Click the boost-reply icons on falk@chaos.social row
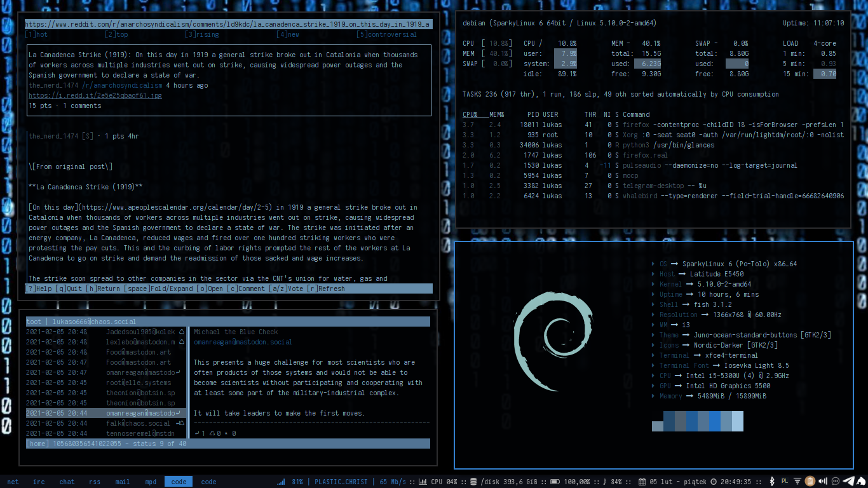The image size is (868, 488). (179, 423)
